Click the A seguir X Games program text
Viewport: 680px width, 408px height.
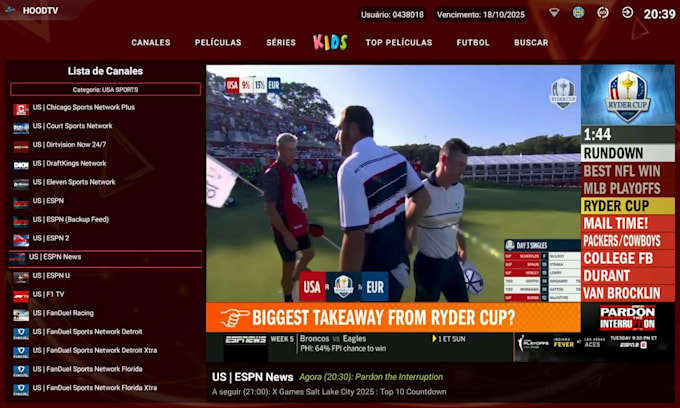[x=329, y=392]
